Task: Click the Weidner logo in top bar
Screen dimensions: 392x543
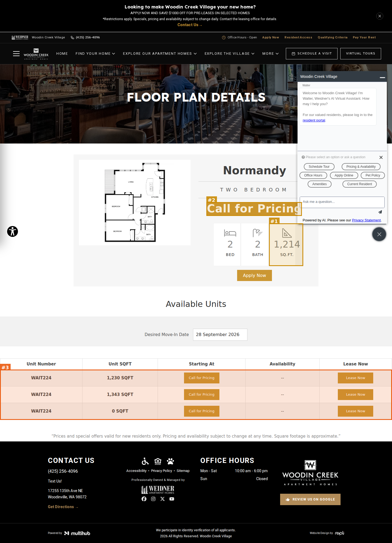Action: pos(20,38)
